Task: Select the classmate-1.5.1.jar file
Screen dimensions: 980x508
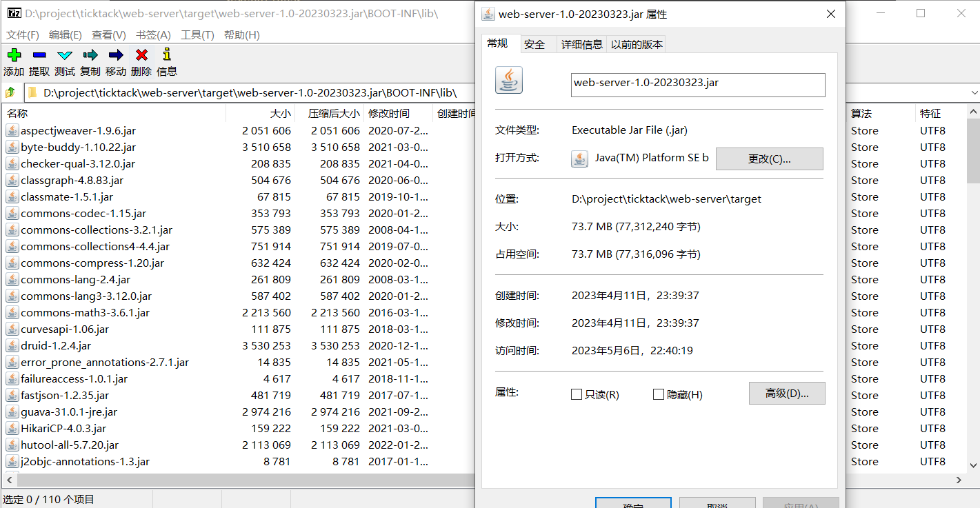Action: [x=67, y=196]
